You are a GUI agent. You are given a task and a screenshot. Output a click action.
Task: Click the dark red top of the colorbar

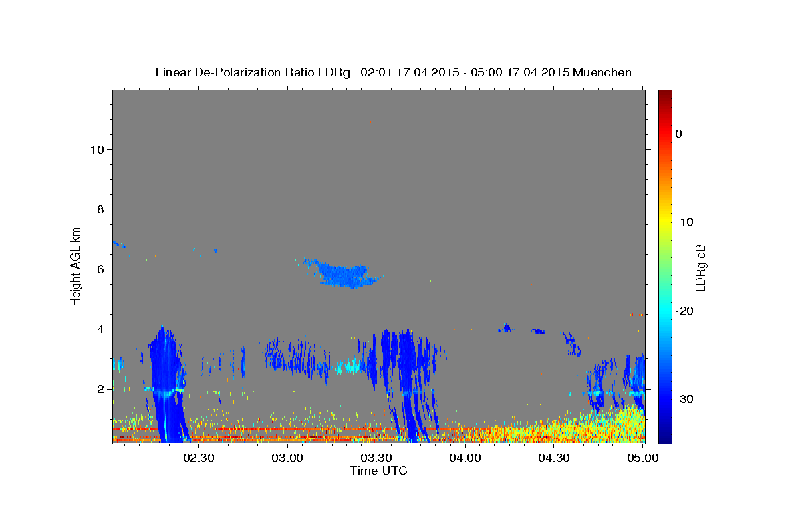click(x=665, y=94)
